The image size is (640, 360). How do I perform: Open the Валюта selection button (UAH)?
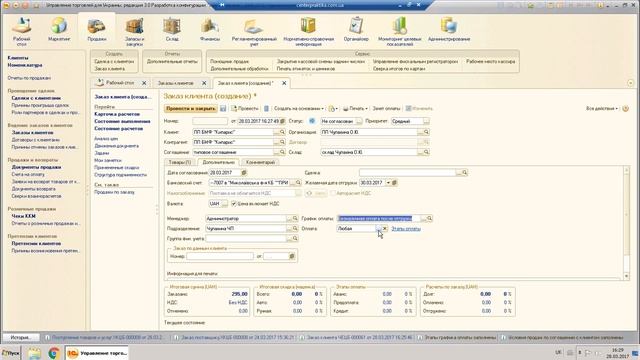pos(224,204)
